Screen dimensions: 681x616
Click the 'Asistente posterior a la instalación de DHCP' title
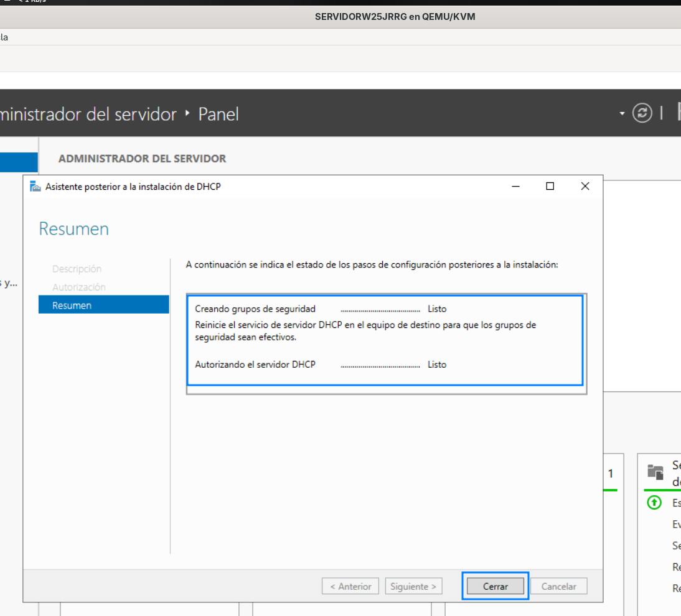[133, 187]
